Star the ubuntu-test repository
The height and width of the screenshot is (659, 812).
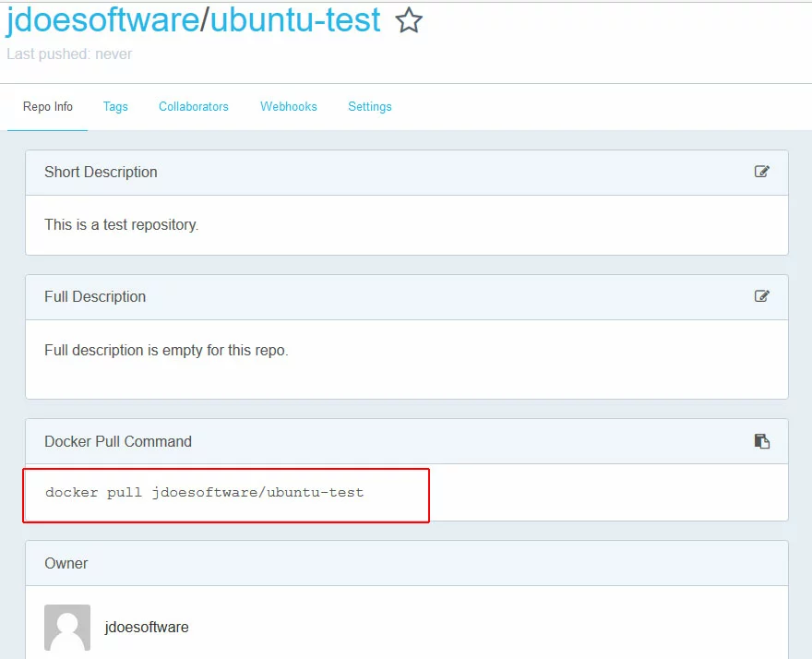point(409,20)
